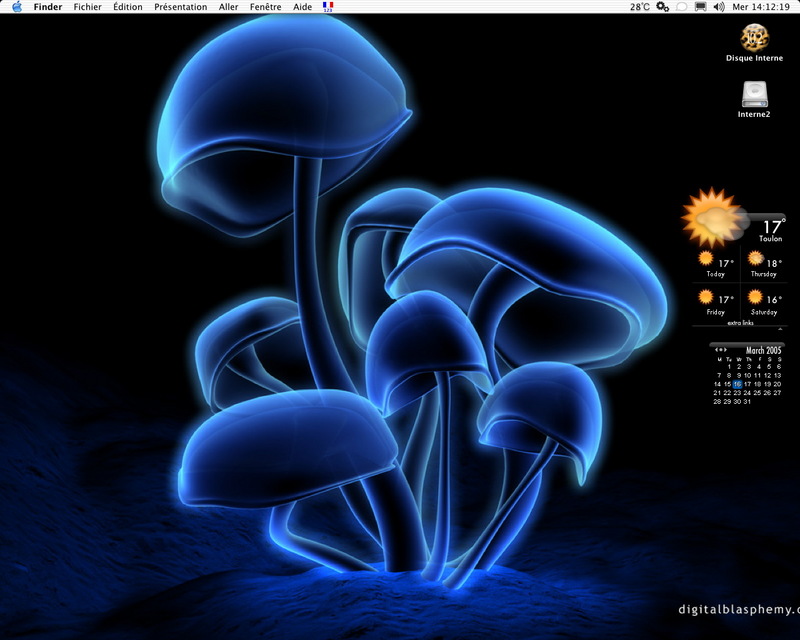The width and height of the screenshot is (800, 640).
Task: Click the Thursday forecast sun icon
Action: click(x=756, y=258)
